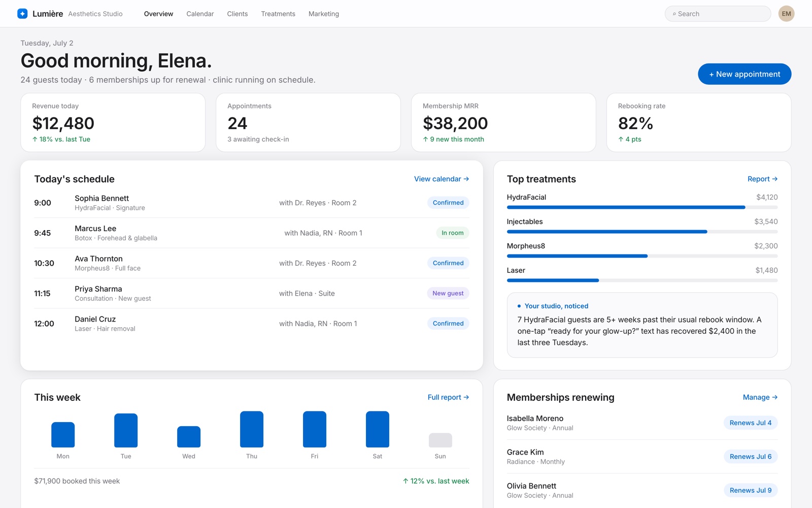This screenshot has width=812, height=508.
Task: Click Renews Jul 4 badge for Isabella Moreno
Action: (751, 423)
